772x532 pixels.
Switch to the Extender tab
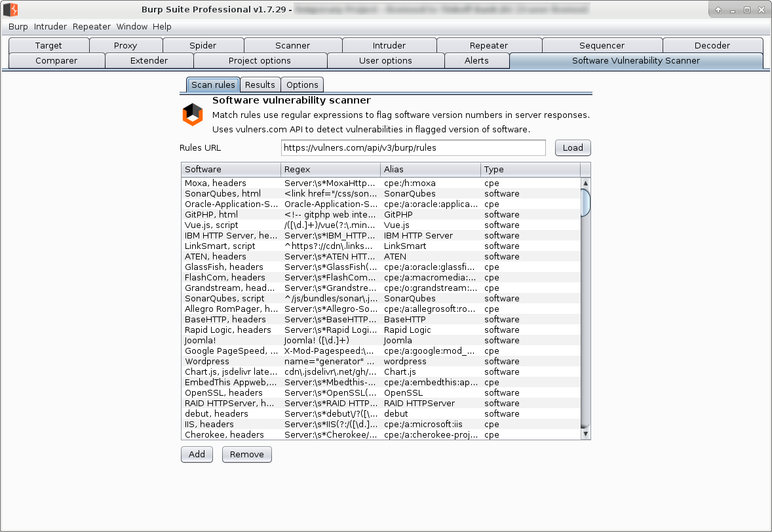[x=149, y=60]
